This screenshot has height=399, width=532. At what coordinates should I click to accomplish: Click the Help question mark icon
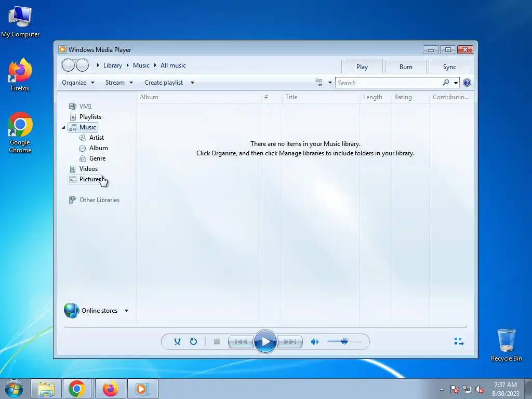click(x=467, y=83)
